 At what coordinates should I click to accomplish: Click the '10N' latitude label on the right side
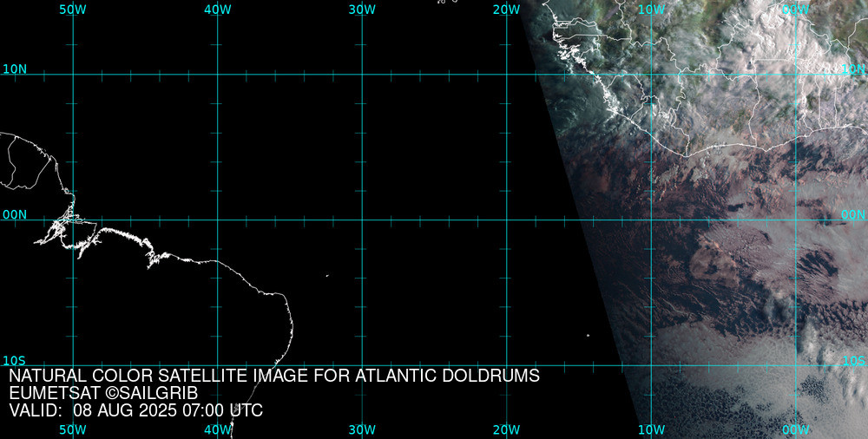(x=853, y=69)
